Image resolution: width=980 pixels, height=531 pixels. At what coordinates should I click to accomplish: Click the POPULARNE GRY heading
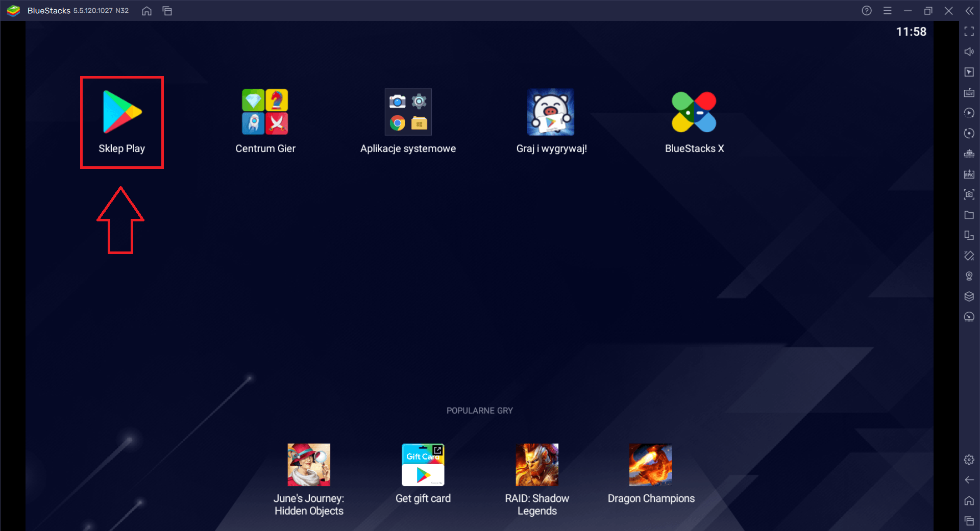pos(480,411)
